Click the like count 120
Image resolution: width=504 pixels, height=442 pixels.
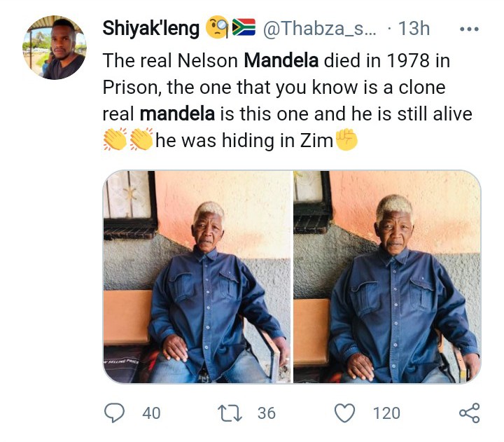(x=386, y=413)
